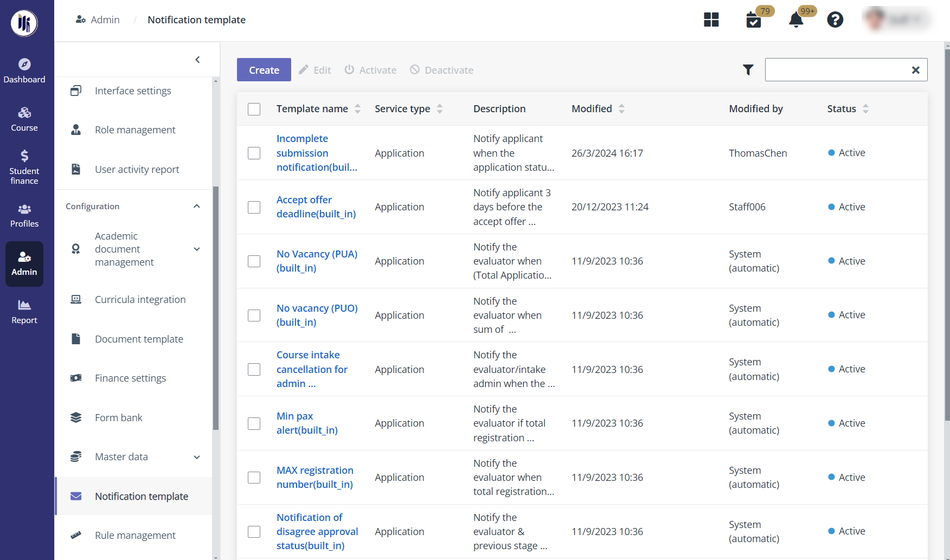The width and height of the screenshot is (950, 560).
Task: Open Finance settings menu item
Action: 133,378
